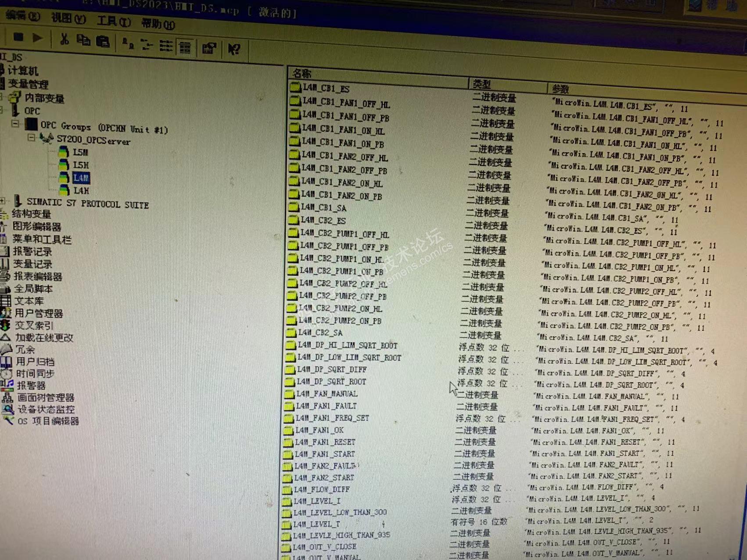Viewport: 747px width, 560px height.
Task: Select tag L4M_FAN_MANUAL
Action: point(327,394)
